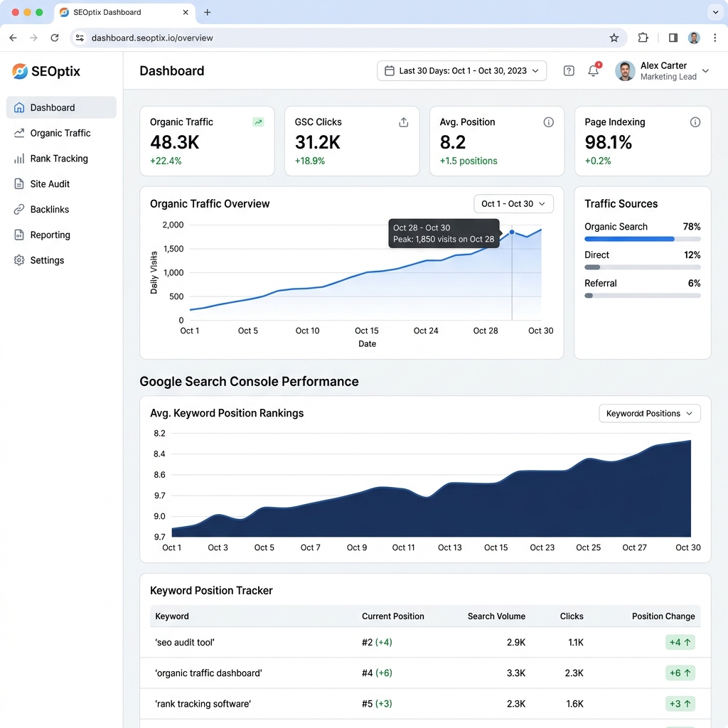Click the export icon on GSC Clicks card
Image resolution: width=728 pixels, height=728 pixels.
coord(404,122)
